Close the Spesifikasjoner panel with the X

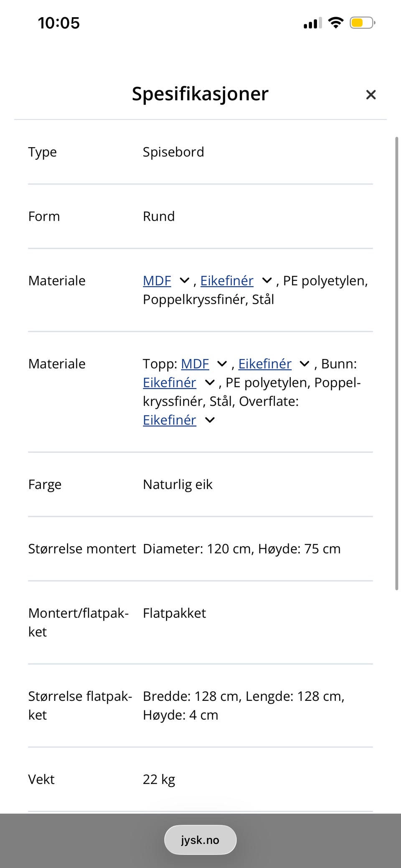point(371,95)
